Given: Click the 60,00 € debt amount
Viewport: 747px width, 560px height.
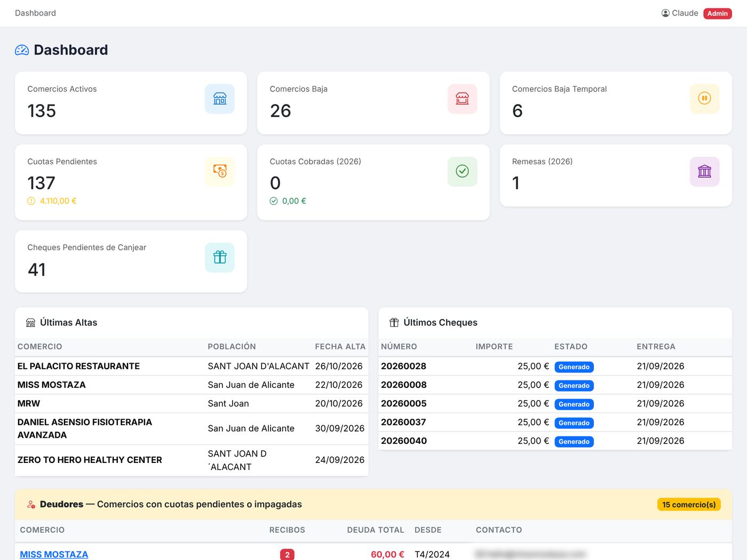Looking at the screenshot, I should [x=387, y=555].
